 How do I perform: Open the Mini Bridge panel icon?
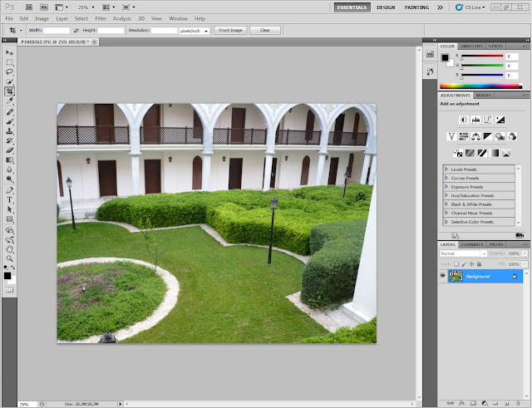[x=430, y=54]
